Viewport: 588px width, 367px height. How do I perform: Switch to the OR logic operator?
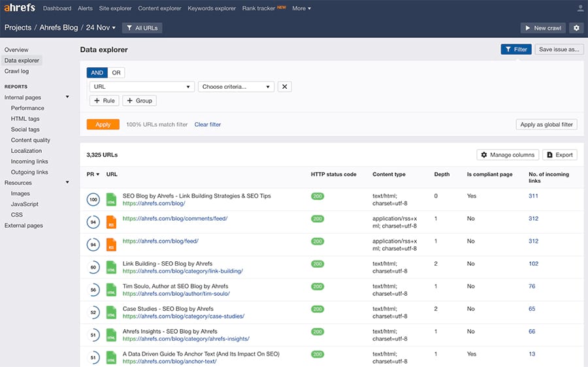116,73
